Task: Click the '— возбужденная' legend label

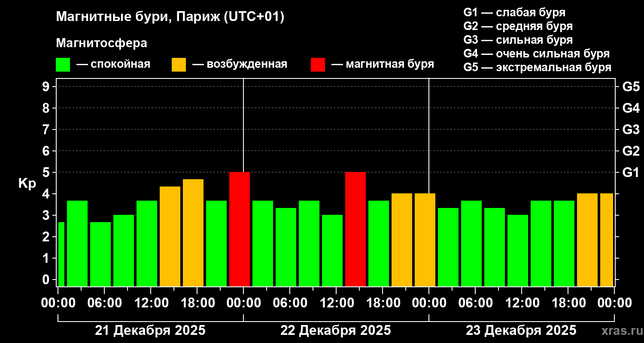Action: pos(240,64)
